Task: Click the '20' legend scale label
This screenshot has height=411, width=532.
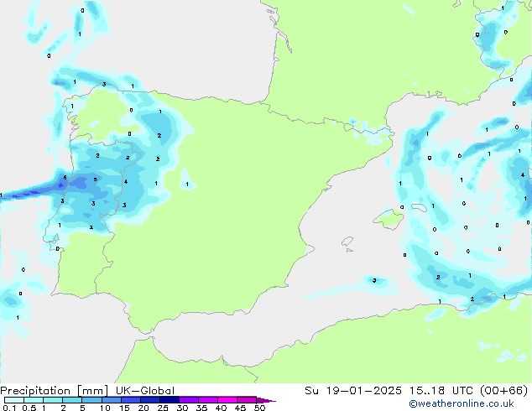Action: pos(143,408)
